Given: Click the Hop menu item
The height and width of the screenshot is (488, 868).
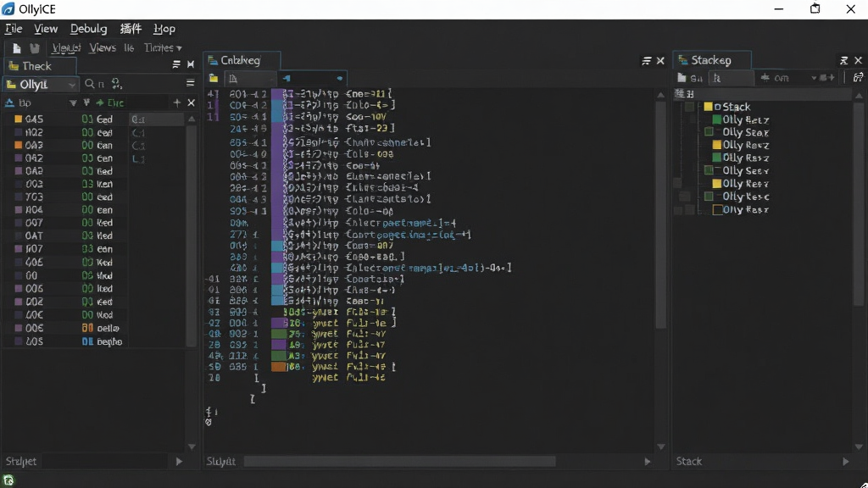Looking at the screenshot, I should (x=164, y=29).
